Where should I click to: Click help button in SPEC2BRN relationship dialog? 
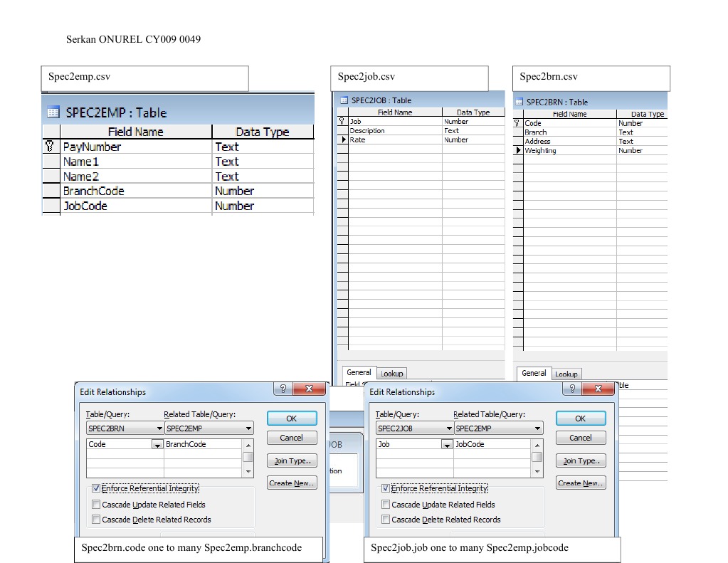click(283, 389)
